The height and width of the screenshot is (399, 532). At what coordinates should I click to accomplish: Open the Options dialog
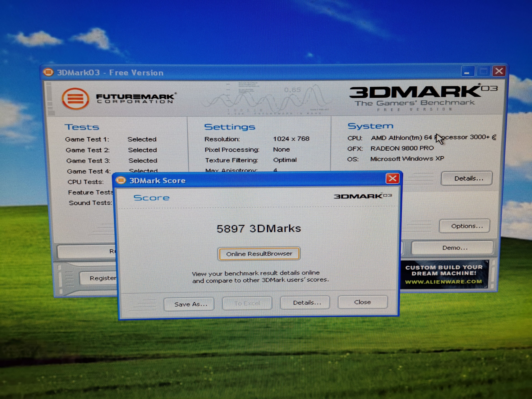click(x=465, y=226)
